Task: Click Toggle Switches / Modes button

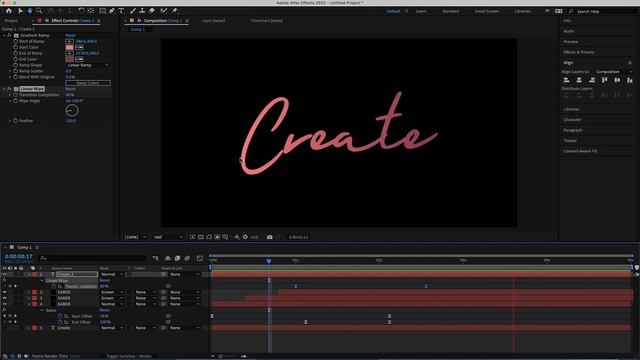Action: click(x=129, y=356)
